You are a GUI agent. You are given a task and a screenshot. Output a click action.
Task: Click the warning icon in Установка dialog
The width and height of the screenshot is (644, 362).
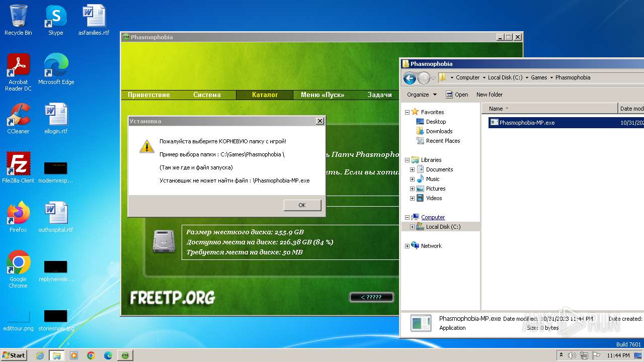point(146,146)
